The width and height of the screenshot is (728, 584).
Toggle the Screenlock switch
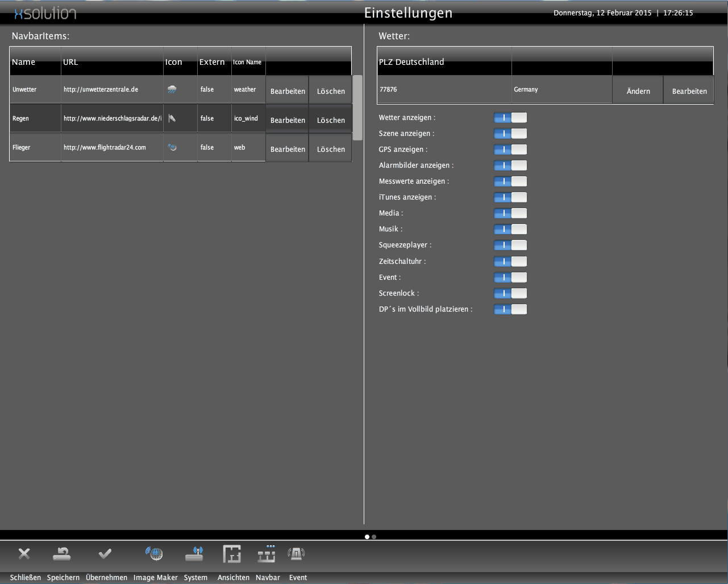pyautogui.click(x=510, y=293)
